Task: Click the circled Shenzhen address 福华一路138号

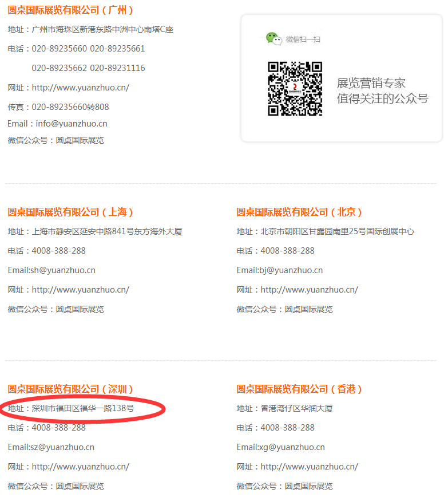Action: click(82, 409)
